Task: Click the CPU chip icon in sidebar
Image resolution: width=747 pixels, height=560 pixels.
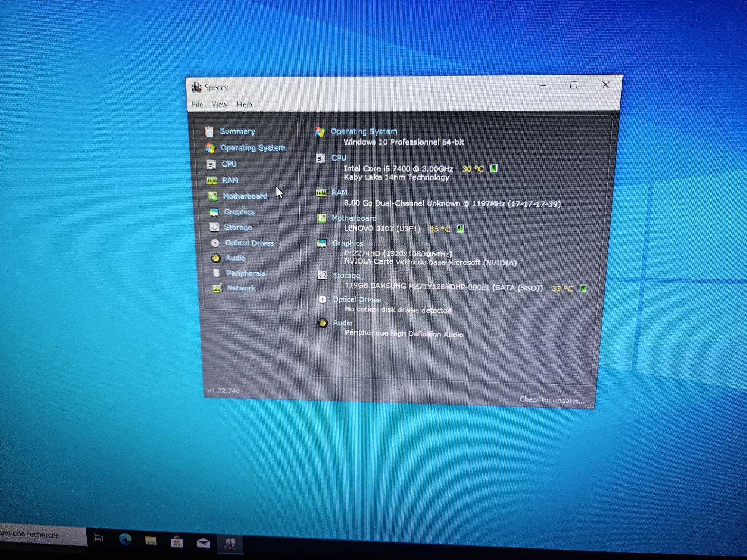Action: [x=211, y=164]
